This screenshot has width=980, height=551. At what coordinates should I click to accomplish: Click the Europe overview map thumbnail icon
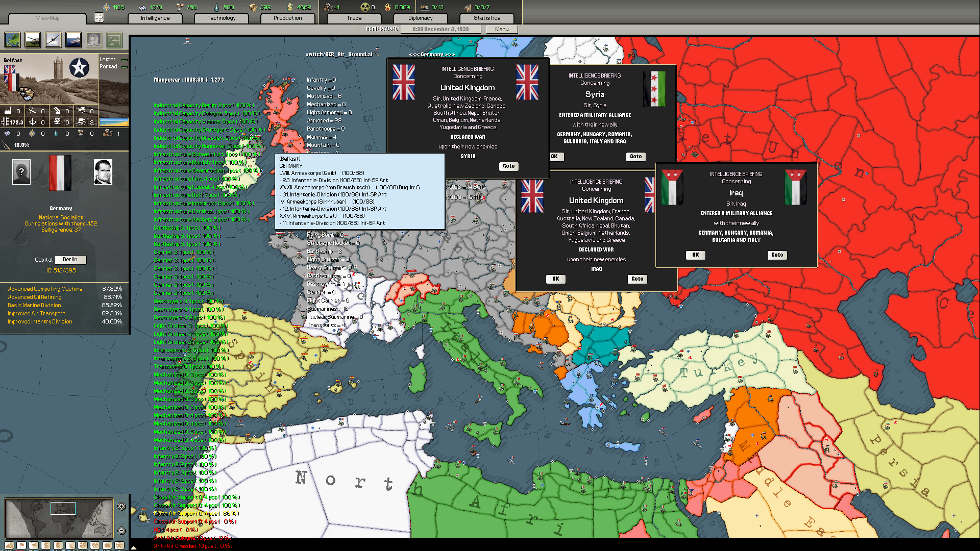(x=12, y=40)
